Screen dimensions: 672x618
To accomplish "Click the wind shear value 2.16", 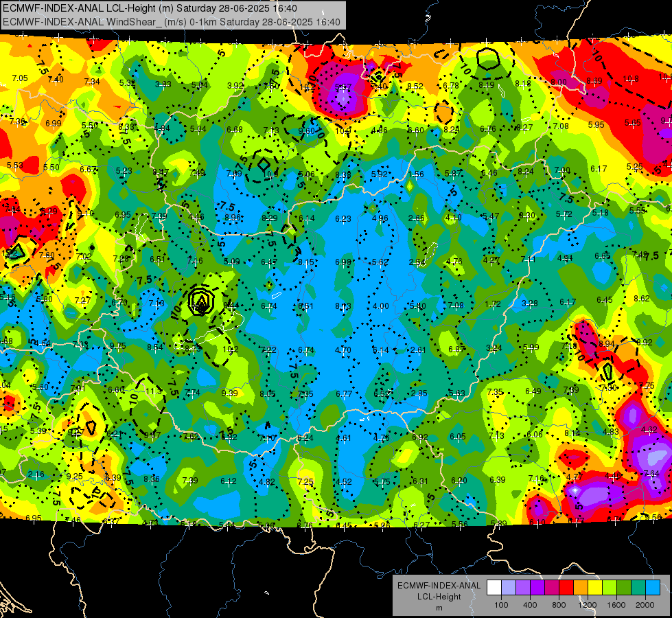I will 36,474.
